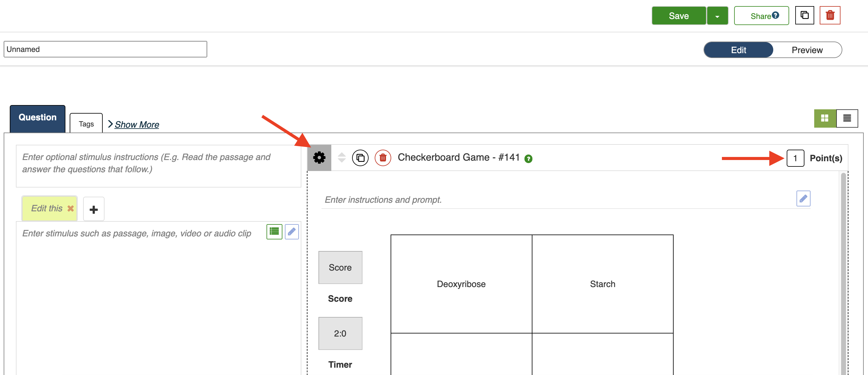Click the red trash icon at top
Image resolution: width=868 pixels, height=375 pixels.
coord(829,16)
